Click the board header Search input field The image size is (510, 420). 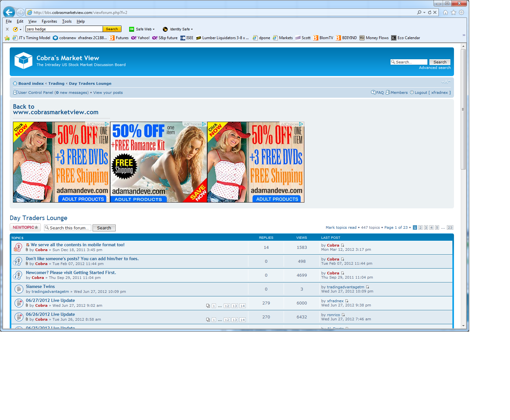pos(409,62)
